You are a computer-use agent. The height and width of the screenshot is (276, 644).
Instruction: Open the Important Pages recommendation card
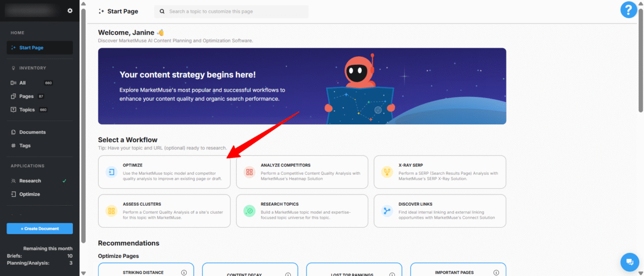[458, 269]
